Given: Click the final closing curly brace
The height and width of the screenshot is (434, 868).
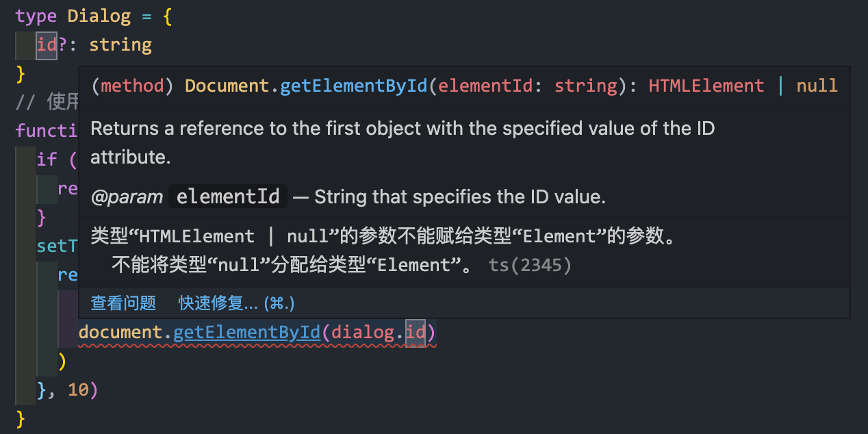Looking at the screenshot, I should click(x=21, y=417).
